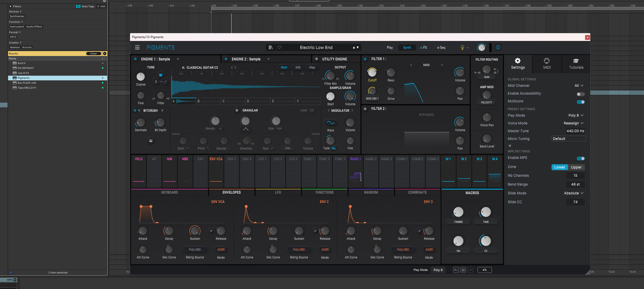Select the Synth view tab
This screenshot has height=289, width=644.
pyautogui.click(x=407, y=47)
